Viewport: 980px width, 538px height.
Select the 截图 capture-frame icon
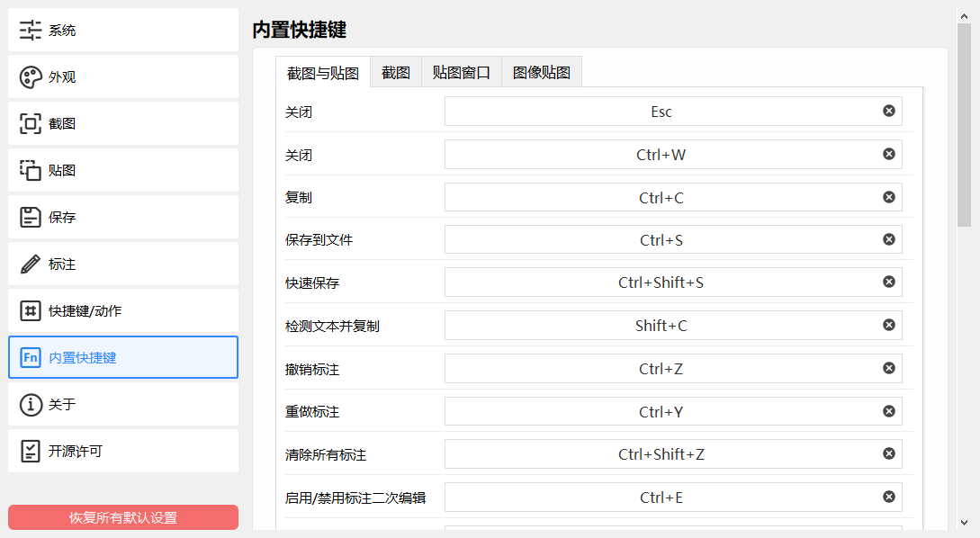click(x=30, y=124)
